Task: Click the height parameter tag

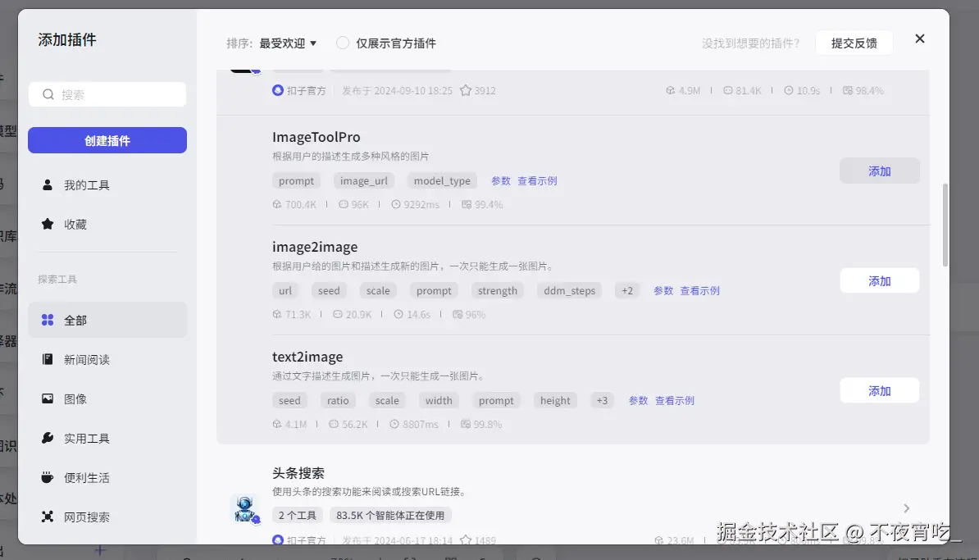Action: pos(555,400)
